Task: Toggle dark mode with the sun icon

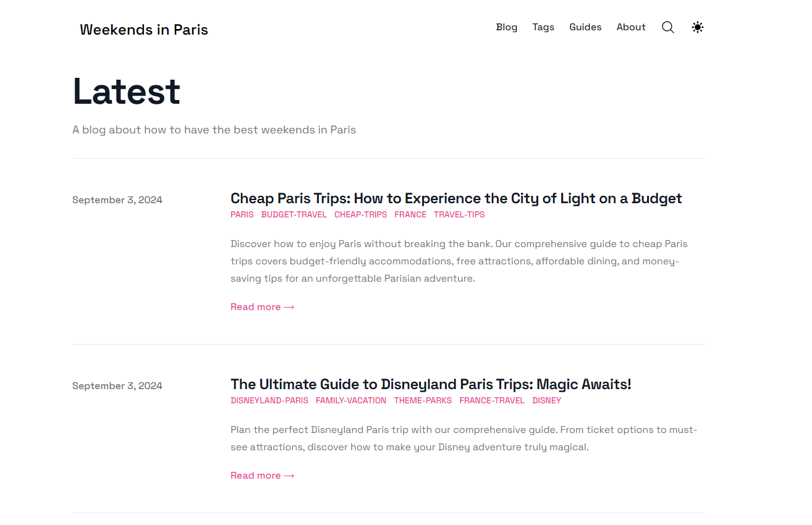Action: tap(698, 27)
